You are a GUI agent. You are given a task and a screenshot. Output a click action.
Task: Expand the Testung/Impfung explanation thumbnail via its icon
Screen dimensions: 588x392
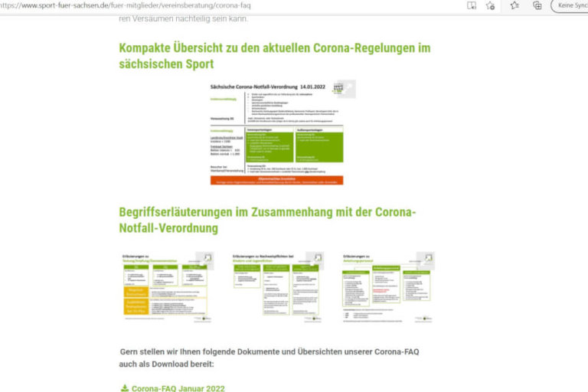pos(204,260)
